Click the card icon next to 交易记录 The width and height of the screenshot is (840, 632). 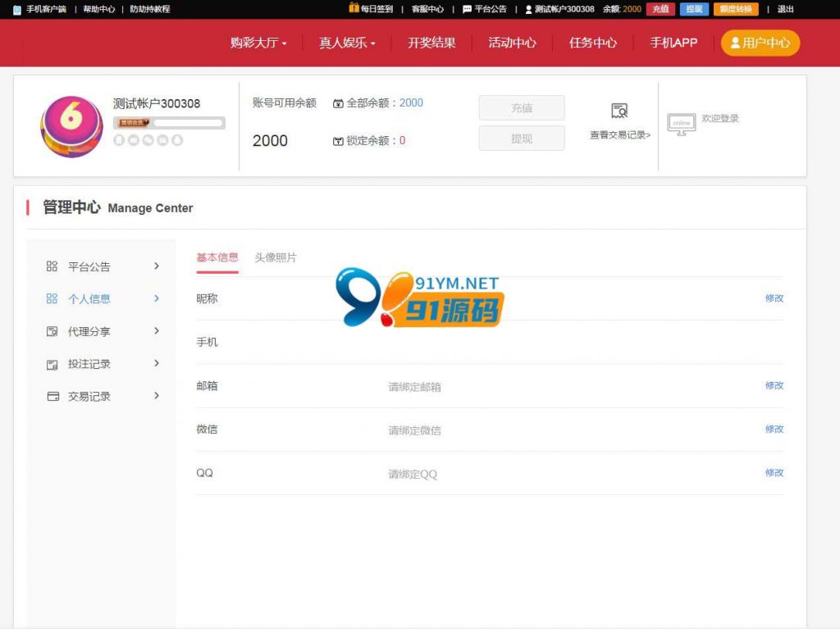coord(53,397)
